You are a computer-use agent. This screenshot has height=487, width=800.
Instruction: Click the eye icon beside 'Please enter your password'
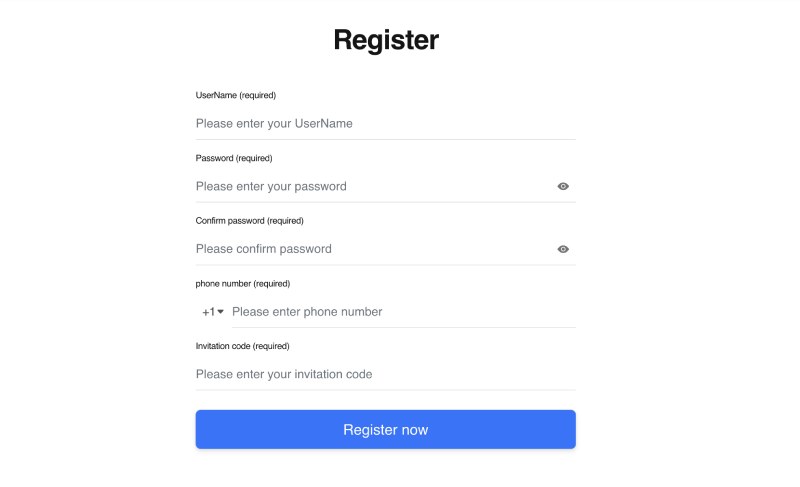pos(563,186)
